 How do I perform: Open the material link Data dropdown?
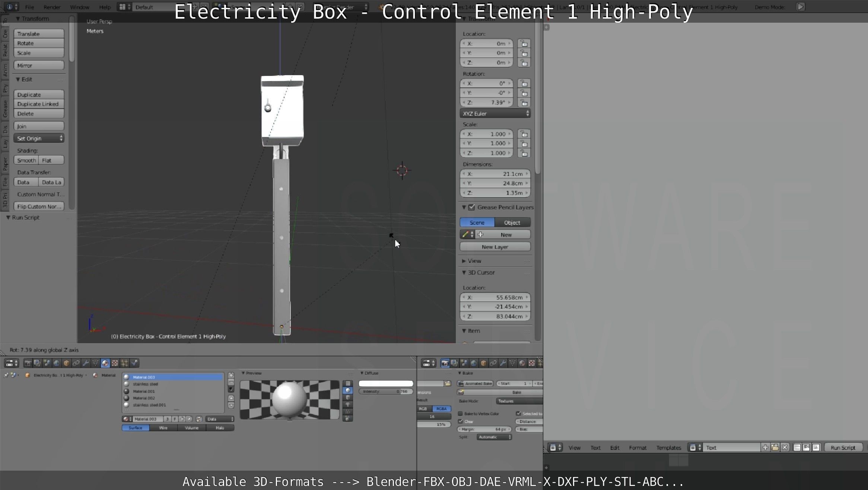click(220, 419)
